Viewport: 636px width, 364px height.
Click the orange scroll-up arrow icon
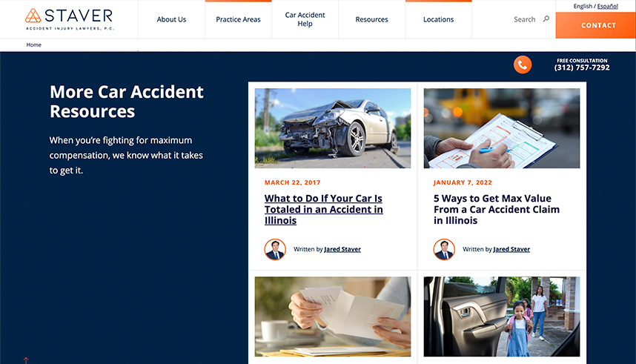pyautogui.click(x=26, y=360)
